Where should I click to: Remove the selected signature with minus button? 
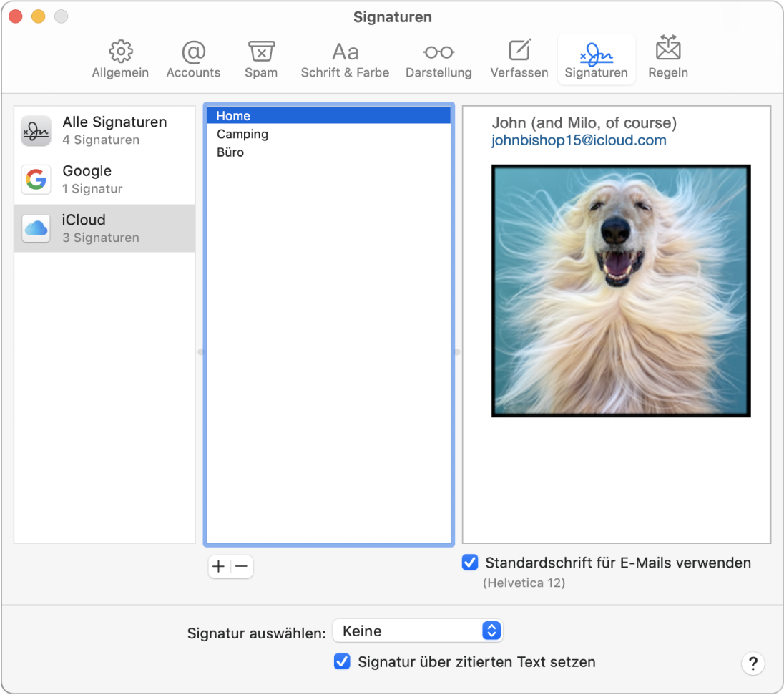[x=242, y=566]
